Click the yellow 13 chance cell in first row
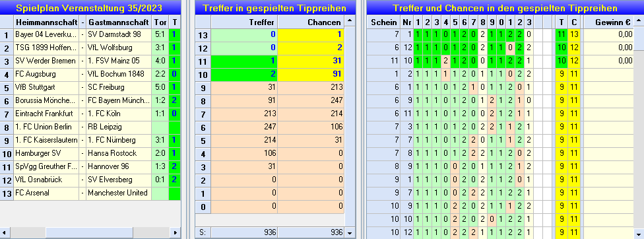The width and height of the screenshot is (644, 239). (574, 35)
